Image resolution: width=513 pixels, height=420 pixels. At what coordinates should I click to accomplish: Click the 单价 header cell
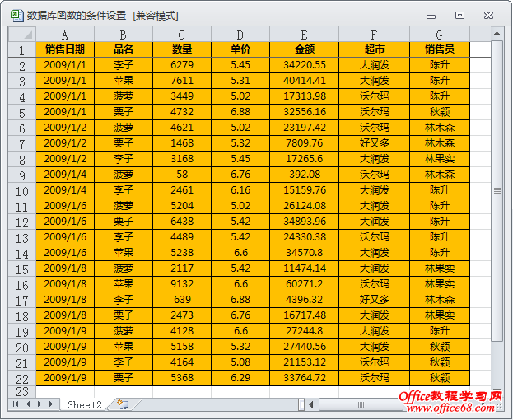240,49
